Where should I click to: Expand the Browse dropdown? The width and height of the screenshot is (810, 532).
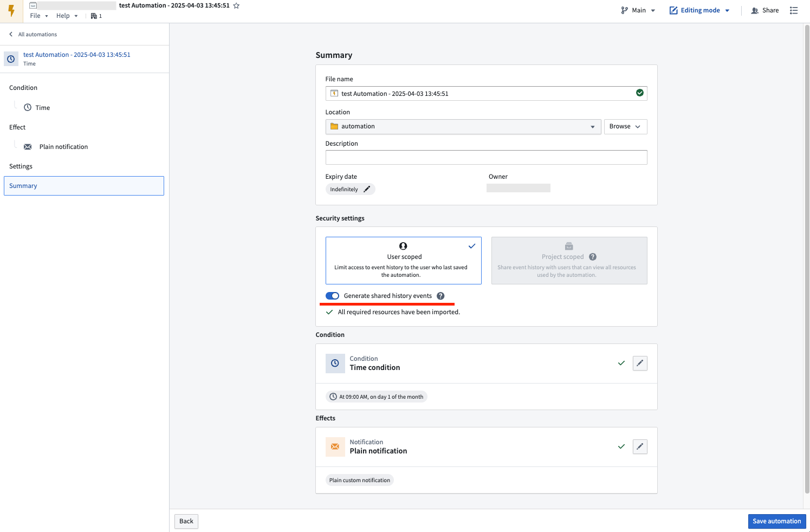point(625,126)
